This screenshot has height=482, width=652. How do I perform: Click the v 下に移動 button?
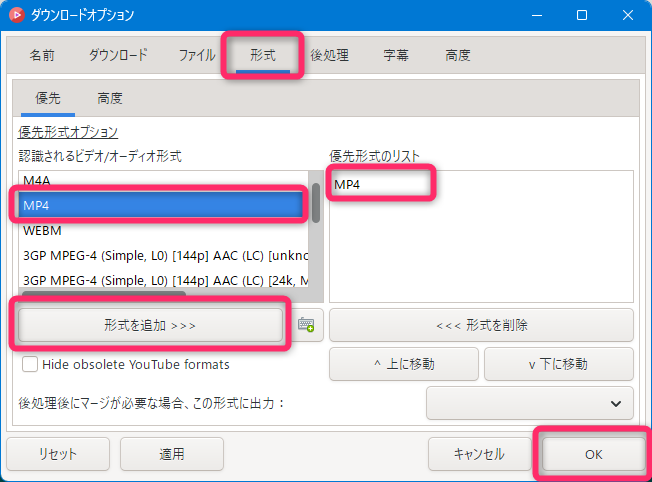point(558,364)
